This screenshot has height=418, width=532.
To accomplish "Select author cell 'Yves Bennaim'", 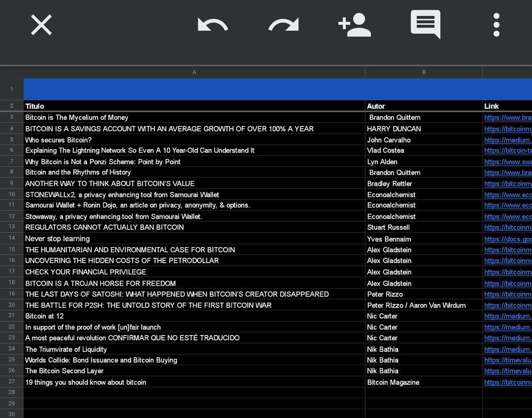I will pos(424,239).
